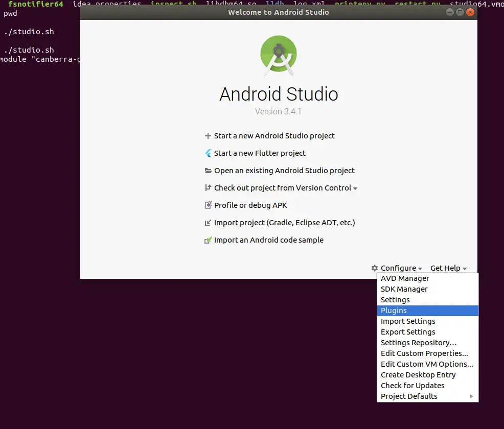The width and height of the screenshot is (504, 429).
Task: Click the version control branch icon
Action: (208, 187)
